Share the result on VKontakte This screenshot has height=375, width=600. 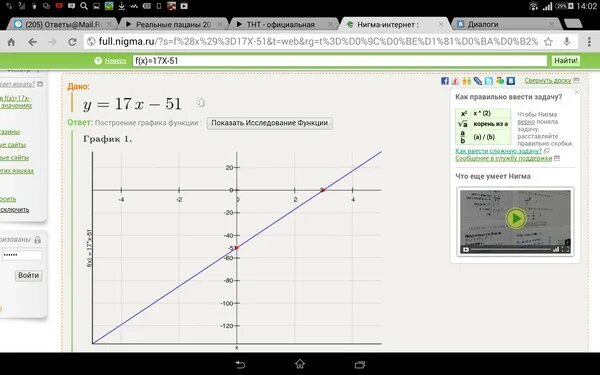tap(511, 81)
